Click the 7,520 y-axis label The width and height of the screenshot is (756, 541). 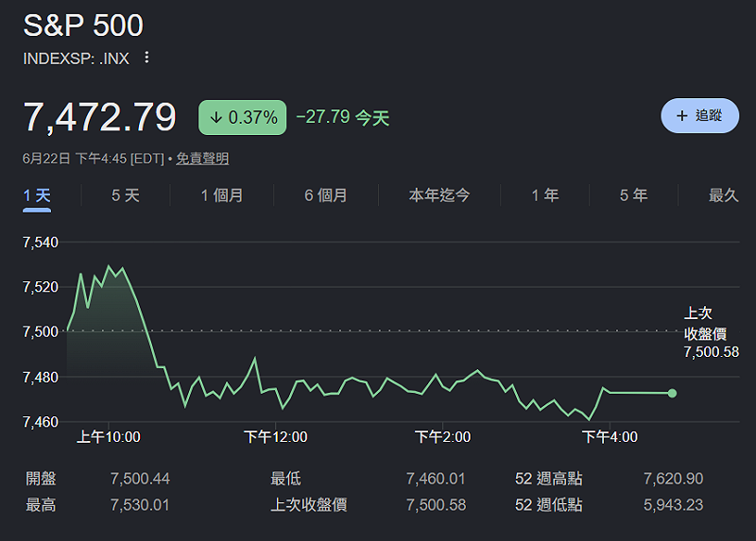pos(41,287)
